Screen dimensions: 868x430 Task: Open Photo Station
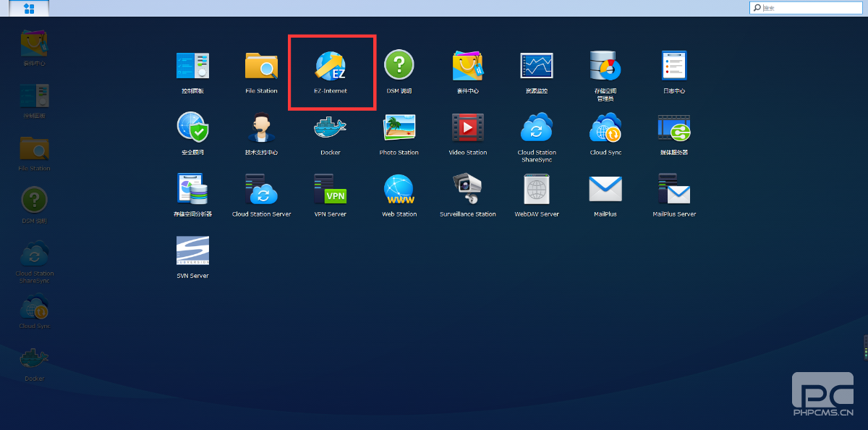coord(399,127)
